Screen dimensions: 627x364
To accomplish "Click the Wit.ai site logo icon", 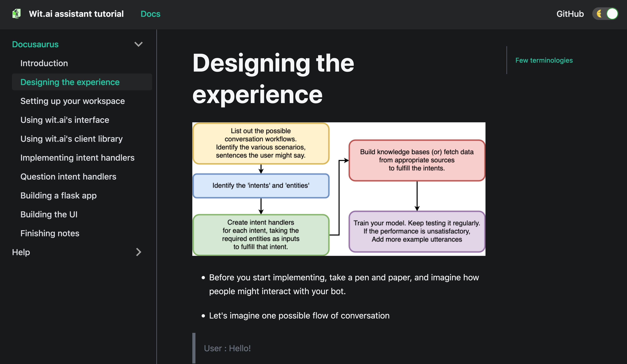I will click(x=16, y=14).
